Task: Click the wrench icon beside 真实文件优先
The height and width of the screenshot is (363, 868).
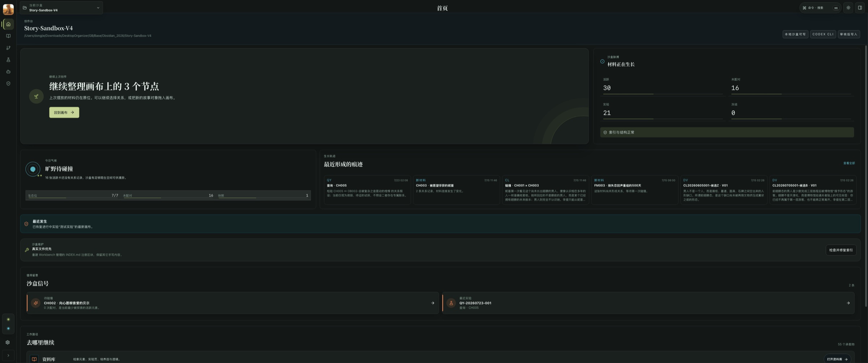Action: 27,250
